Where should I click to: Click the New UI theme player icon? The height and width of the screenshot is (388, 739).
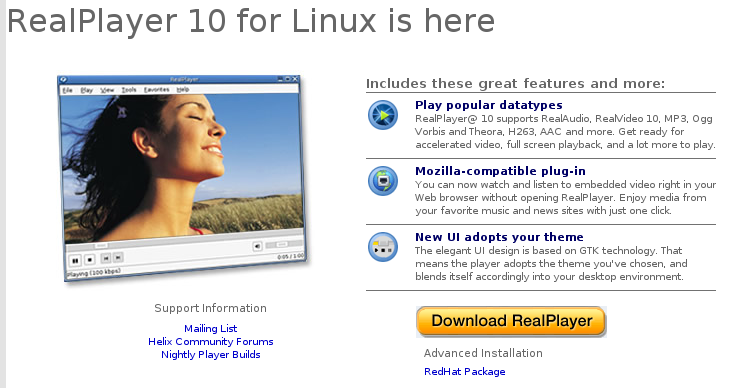383,247
